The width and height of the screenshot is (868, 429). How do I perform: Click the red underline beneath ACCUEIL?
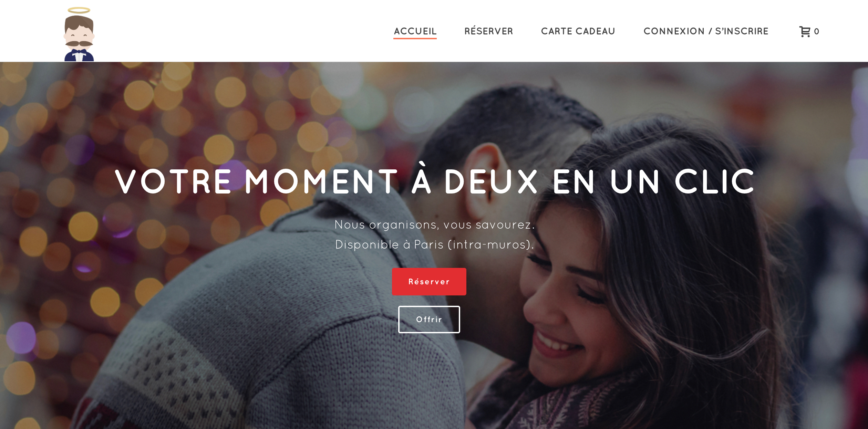click(x=415, y=38)
